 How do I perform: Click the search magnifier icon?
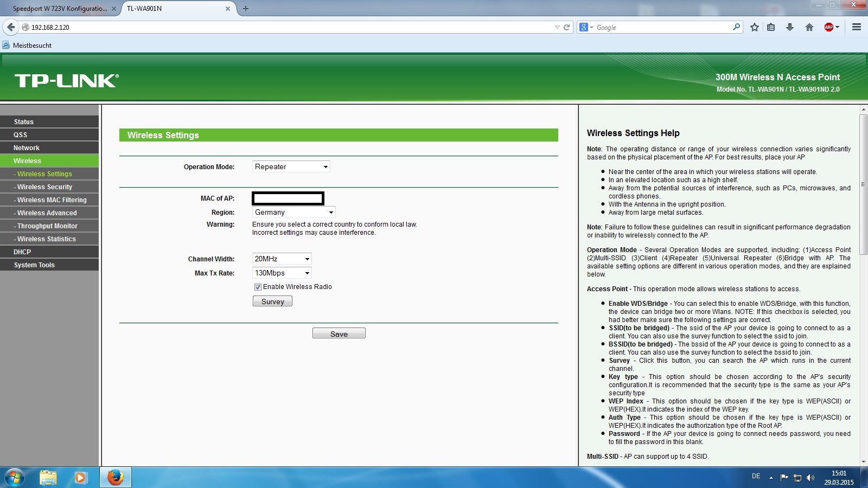click(736, 27)
